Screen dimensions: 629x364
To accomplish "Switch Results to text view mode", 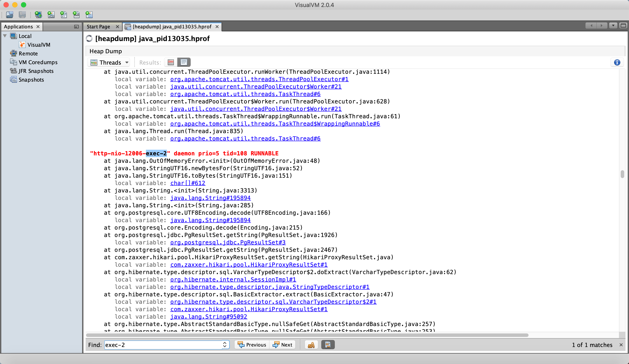I will (184, 62).
